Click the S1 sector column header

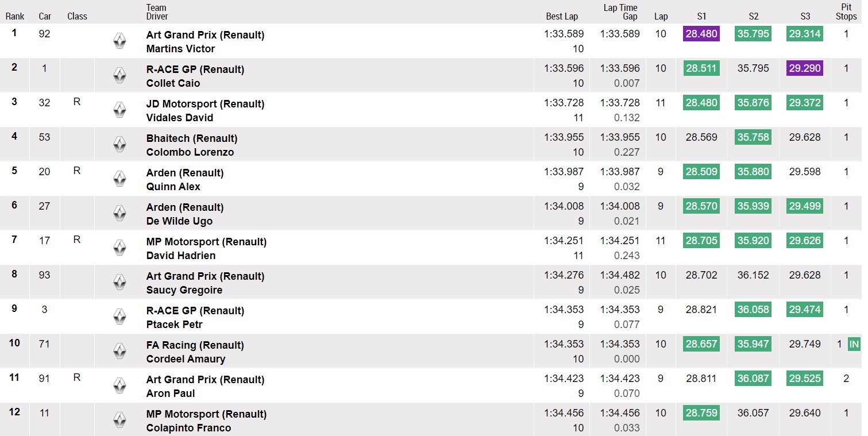tap(701, 16)
